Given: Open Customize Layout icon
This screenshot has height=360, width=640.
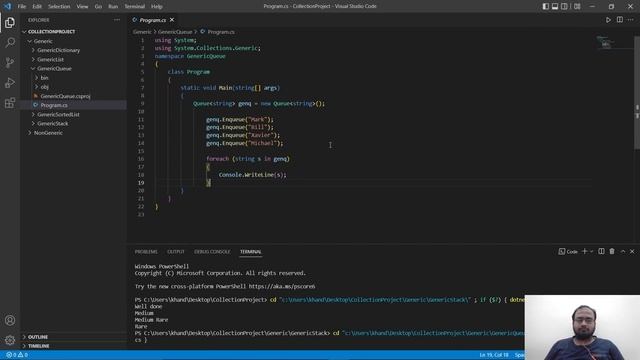Looking at the screenshot, I should (x=577, y=6).
